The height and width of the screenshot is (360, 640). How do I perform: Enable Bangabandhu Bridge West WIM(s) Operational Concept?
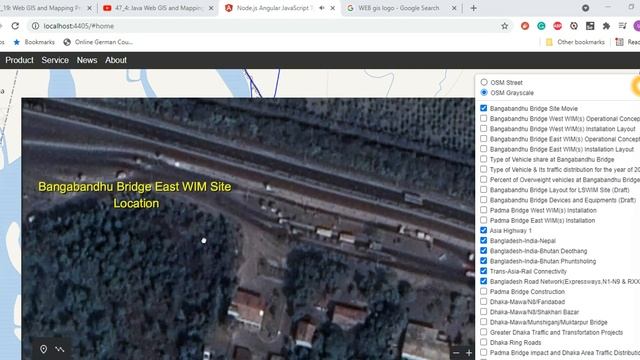coord(484,118)
